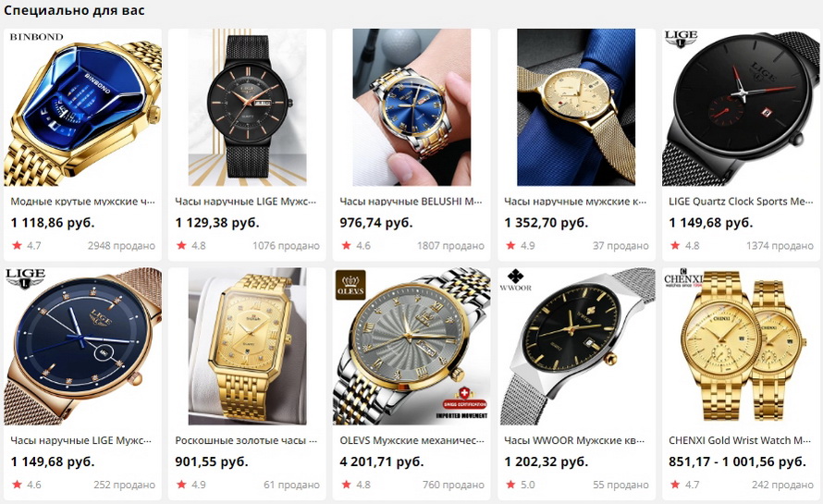Image resolution: width=823 pixels, height=504 pixels.
Task: Select the OLEVS grey dial watch image
Action: point(411,346)
